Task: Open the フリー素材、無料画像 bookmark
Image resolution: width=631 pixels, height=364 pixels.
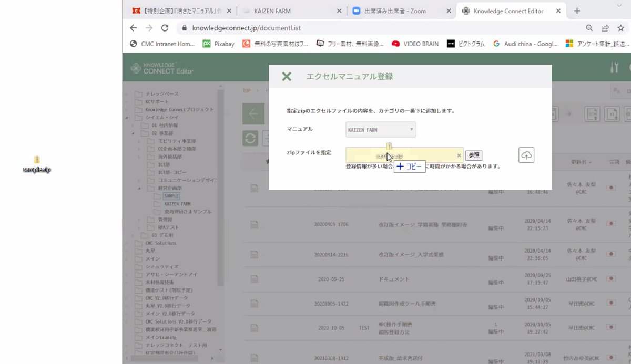Action: [x=350, y=44]
